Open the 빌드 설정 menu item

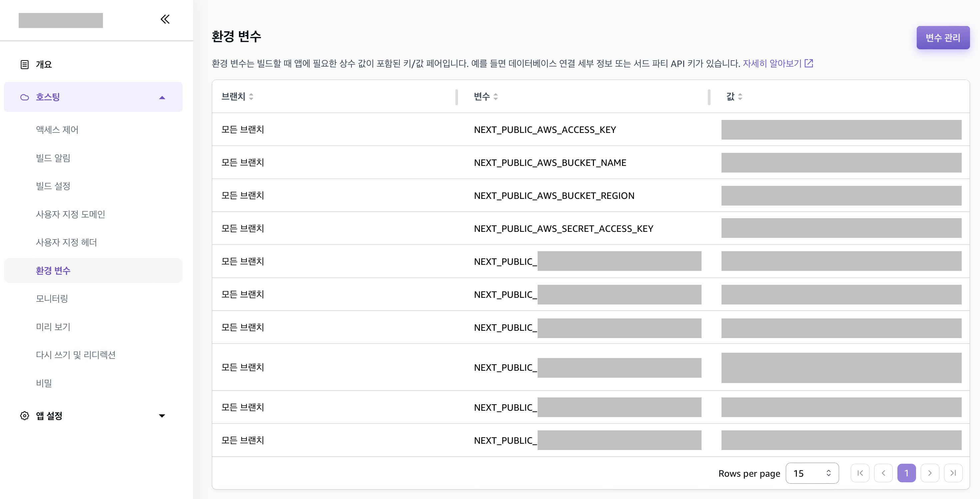(53, 186)
